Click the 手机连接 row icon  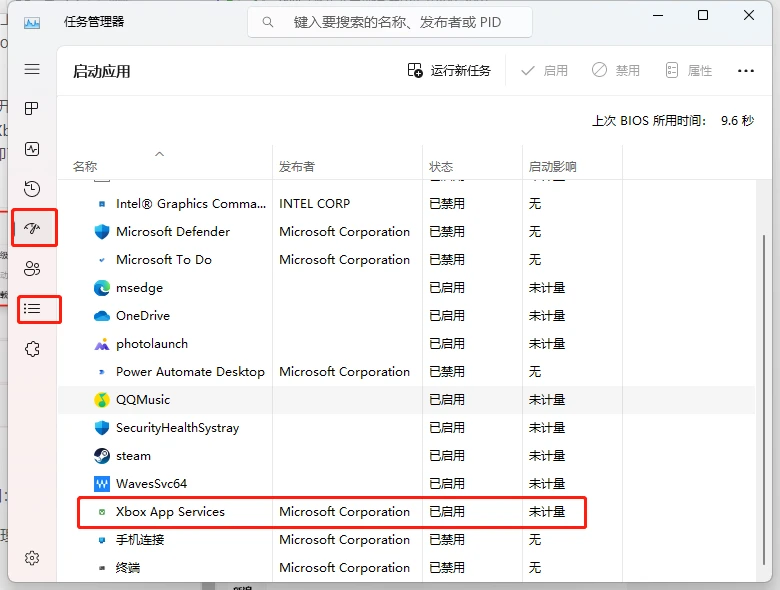(x=101, y=540)
